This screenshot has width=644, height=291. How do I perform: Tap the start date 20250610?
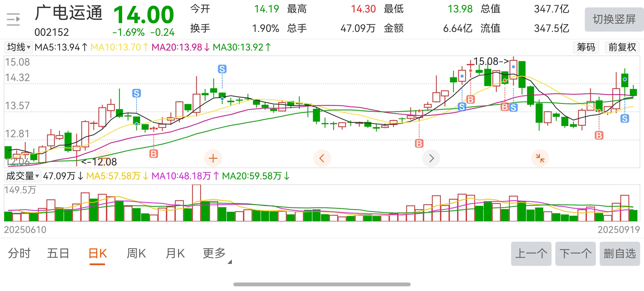click(25, 229)
